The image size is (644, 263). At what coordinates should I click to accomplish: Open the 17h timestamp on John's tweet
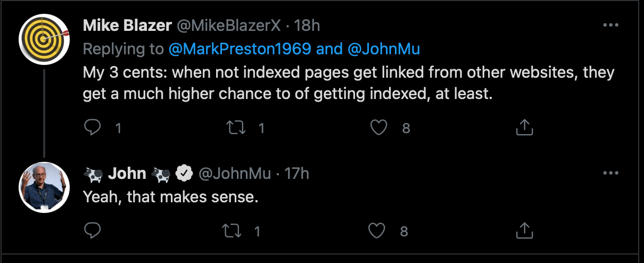296,173
